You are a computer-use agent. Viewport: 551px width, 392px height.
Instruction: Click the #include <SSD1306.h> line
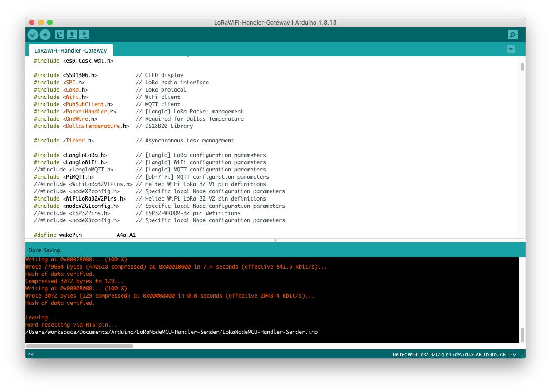tap(108, 75)
